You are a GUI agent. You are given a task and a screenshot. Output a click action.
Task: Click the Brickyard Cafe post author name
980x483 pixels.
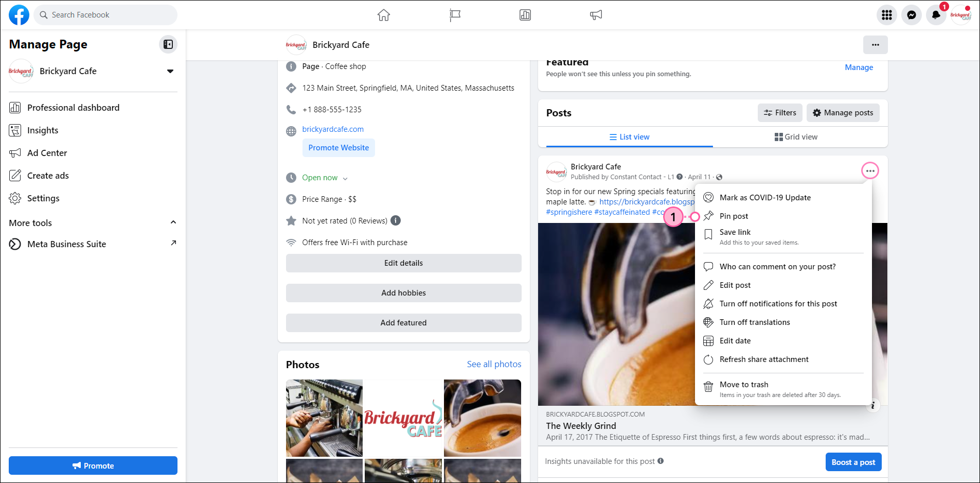tap(596, 167)
